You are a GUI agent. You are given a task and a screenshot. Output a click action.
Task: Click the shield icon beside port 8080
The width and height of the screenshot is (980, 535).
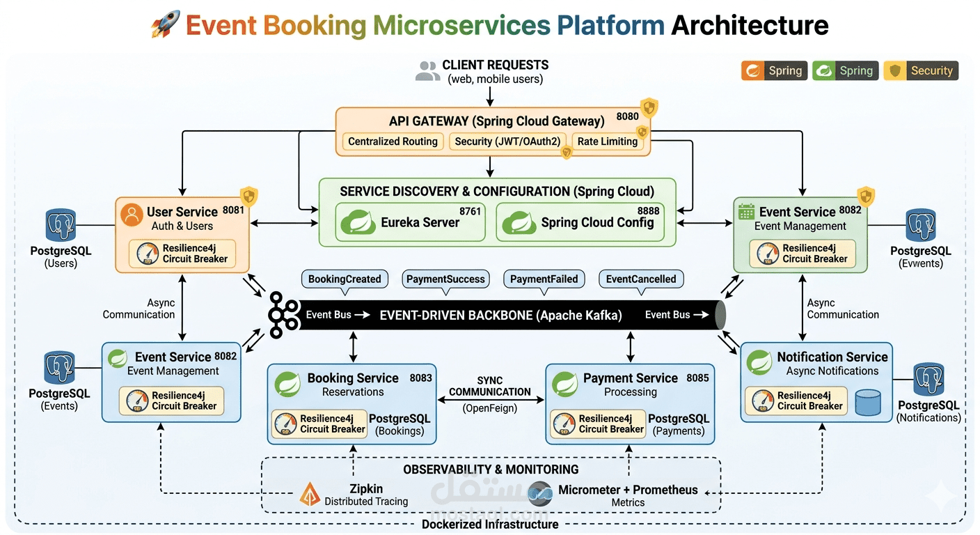point(649,107)
